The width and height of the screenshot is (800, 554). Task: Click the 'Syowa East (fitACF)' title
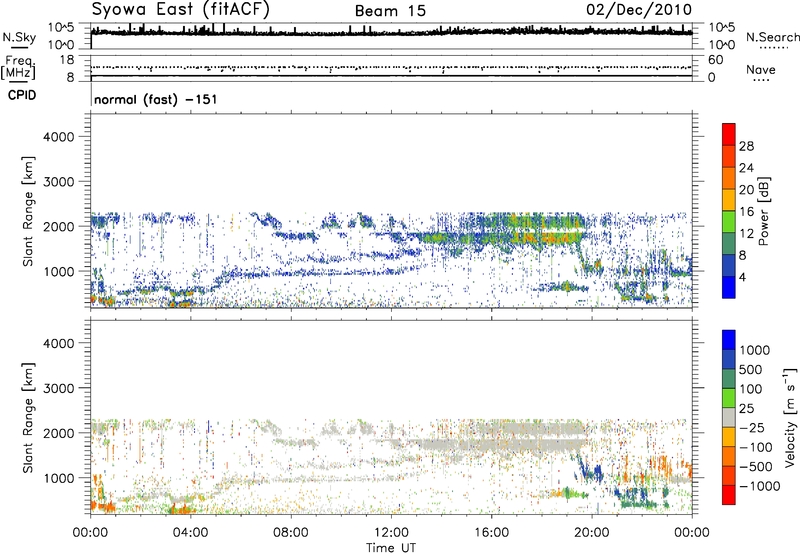tap(181, 10)
